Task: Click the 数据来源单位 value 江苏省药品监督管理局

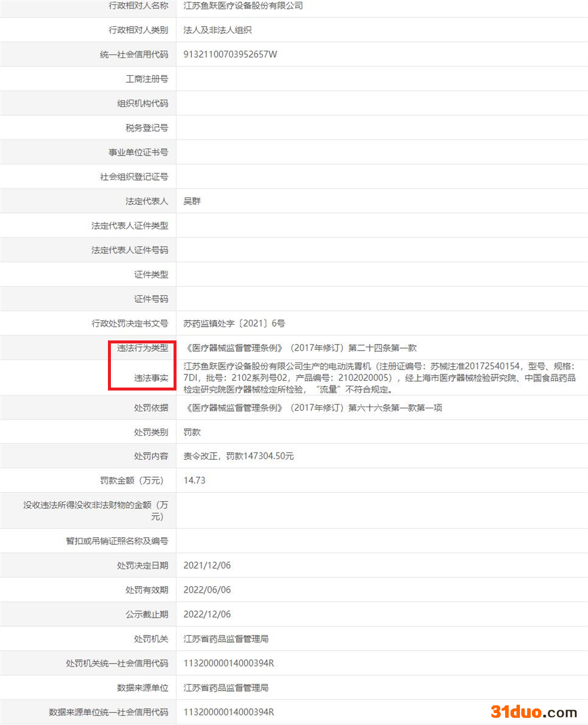Action: pyautogui.click(x=226, y=687)
